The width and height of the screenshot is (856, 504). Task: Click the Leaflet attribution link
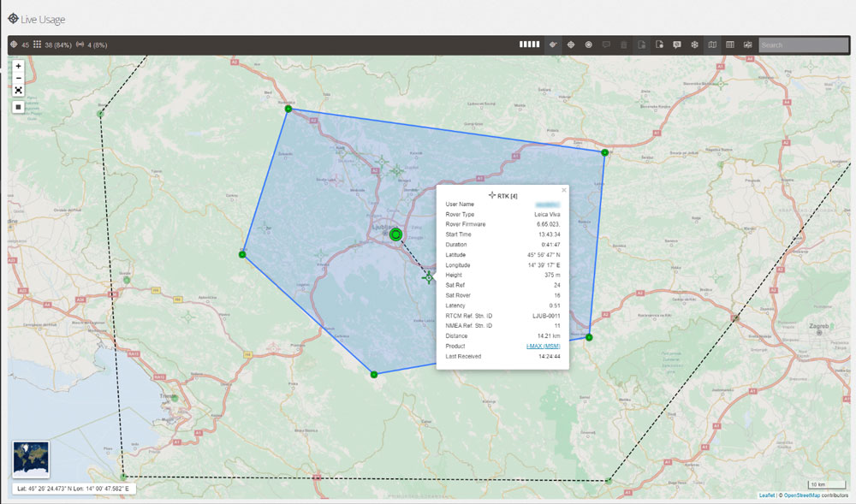[x=766, y=495]
